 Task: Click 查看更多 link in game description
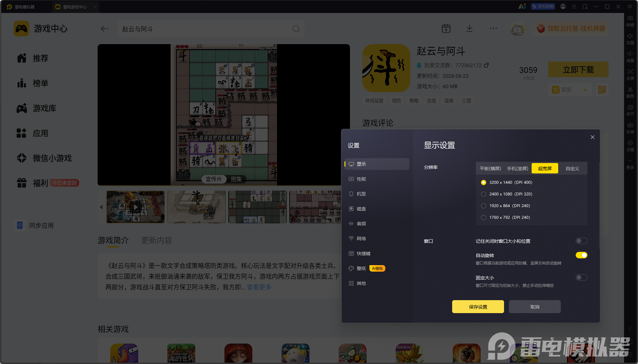point(259,287)
